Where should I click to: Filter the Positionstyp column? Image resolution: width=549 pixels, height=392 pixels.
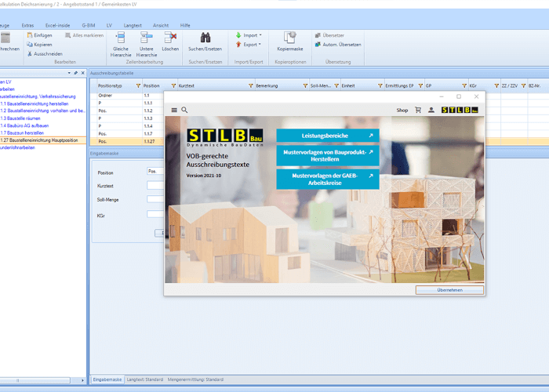pos(138,85)
